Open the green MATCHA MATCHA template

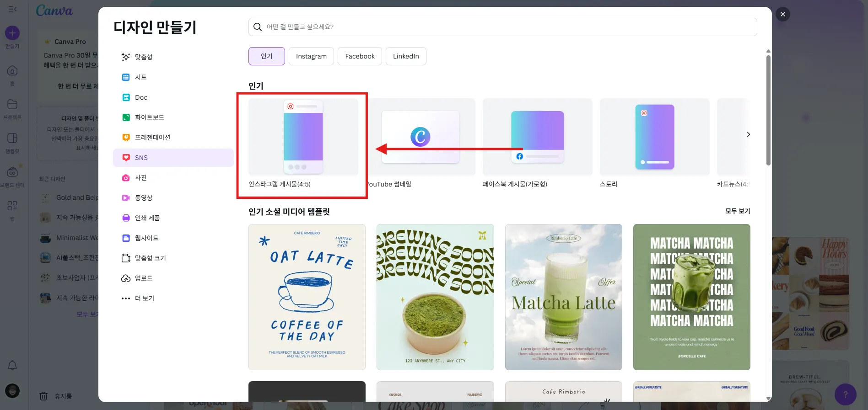pos(692,297)
